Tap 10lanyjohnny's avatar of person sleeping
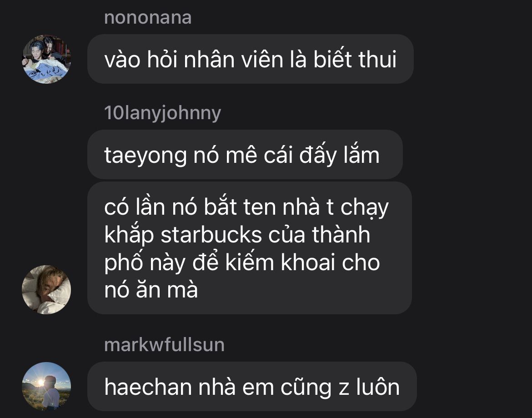Image resolution: width=532 pixels, height=418 pixels. 46,289
